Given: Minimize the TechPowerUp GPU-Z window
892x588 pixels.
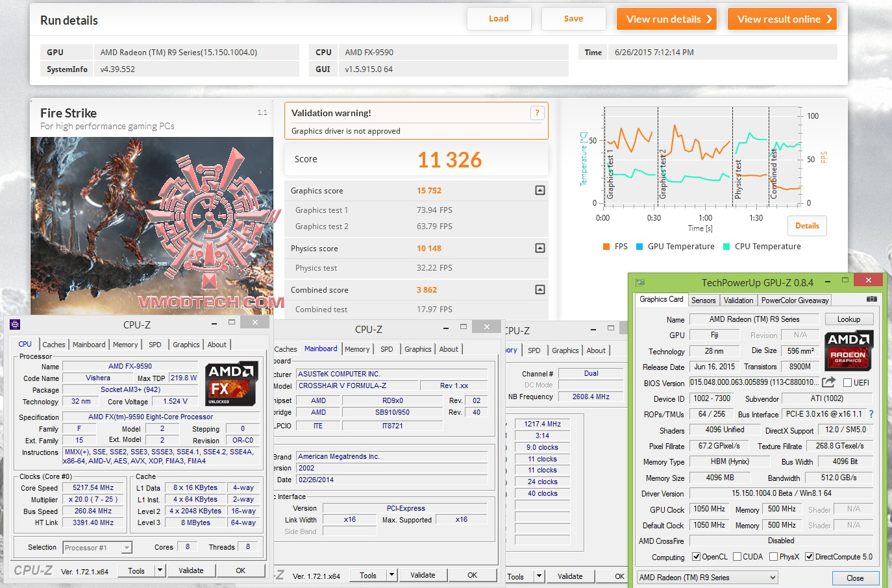Looking at the screenshot, I should click(x=828, y=282).
